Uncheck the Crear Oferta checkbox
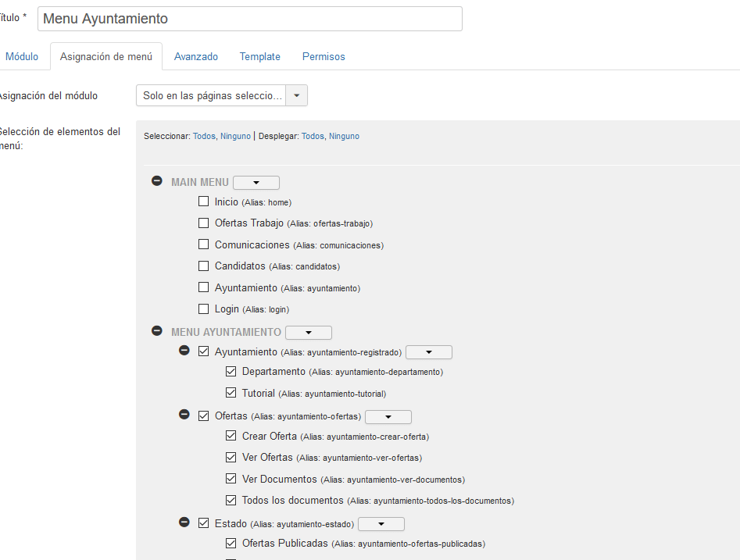740x560 pixels. coord(231,436)
